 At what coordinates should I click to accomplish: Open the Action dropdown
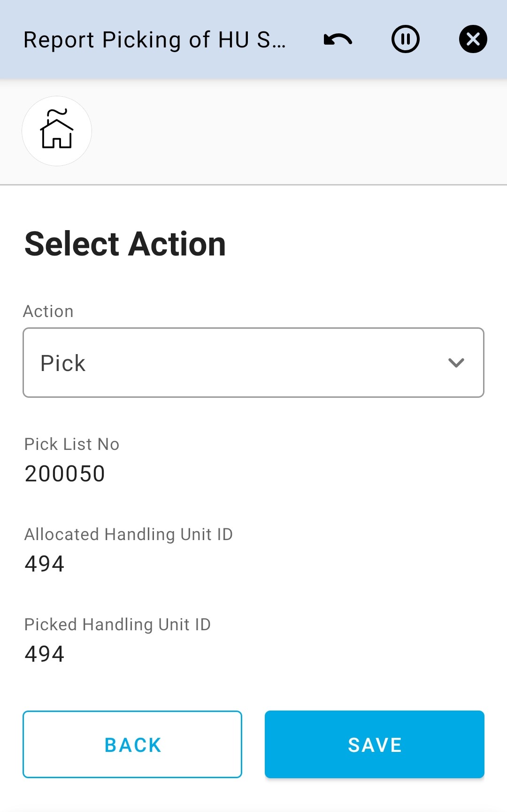[x=253, y=363]
